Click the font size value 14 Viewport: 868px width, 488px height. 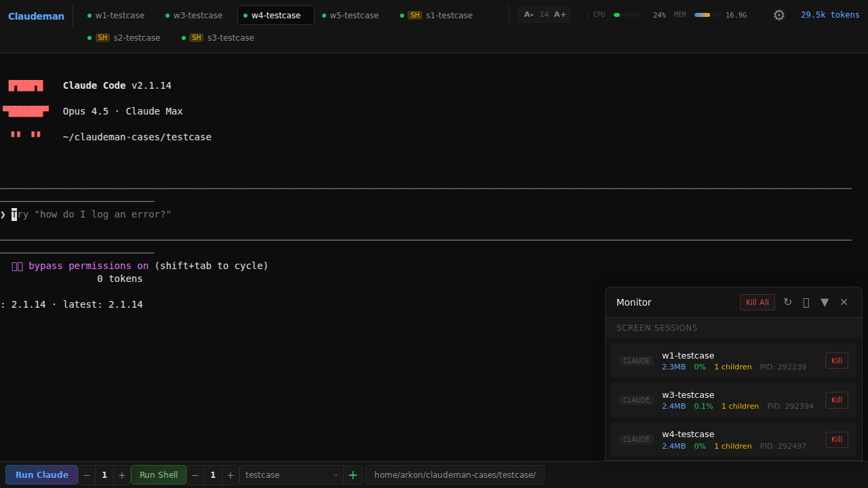click(x=544, y=15)
